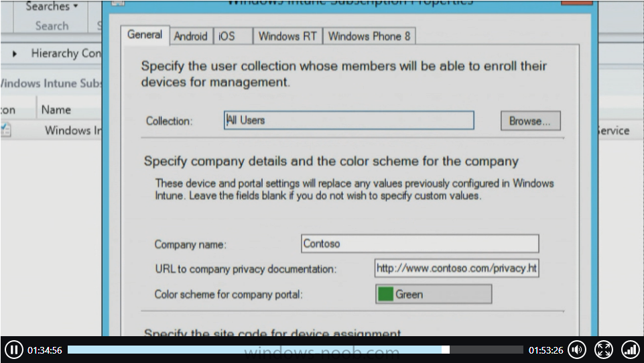Screen dimensions: 644x363
Task: Enter full screen video mode
Action: pos(604,350)
